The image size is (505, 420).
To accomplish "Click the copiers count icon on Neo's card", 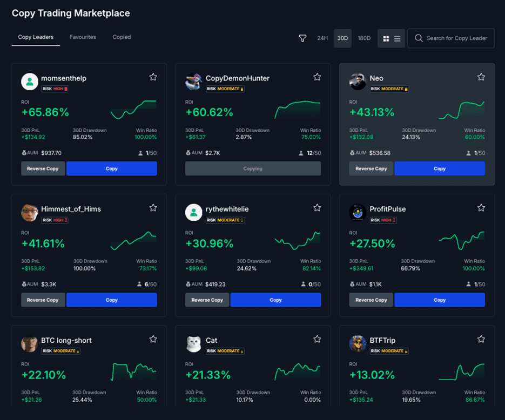I will pyautogui.click(x=468, y=153).
